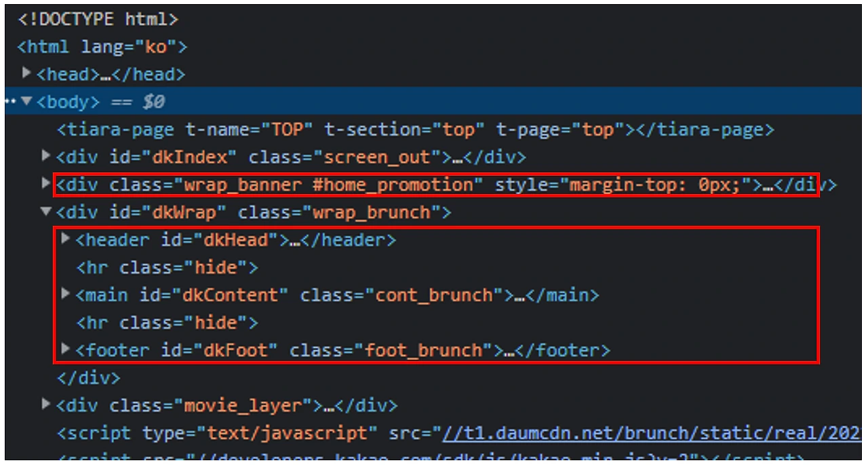
Task: Open the t1.daumcdn.net script source link
Action: 651,433
